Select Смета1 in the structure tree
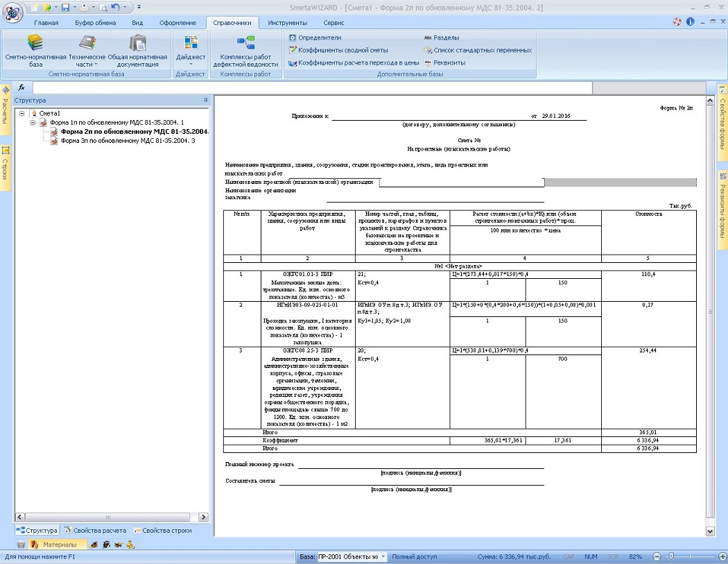This screenshot has height=564, width=728. click(x=49, y=113)
